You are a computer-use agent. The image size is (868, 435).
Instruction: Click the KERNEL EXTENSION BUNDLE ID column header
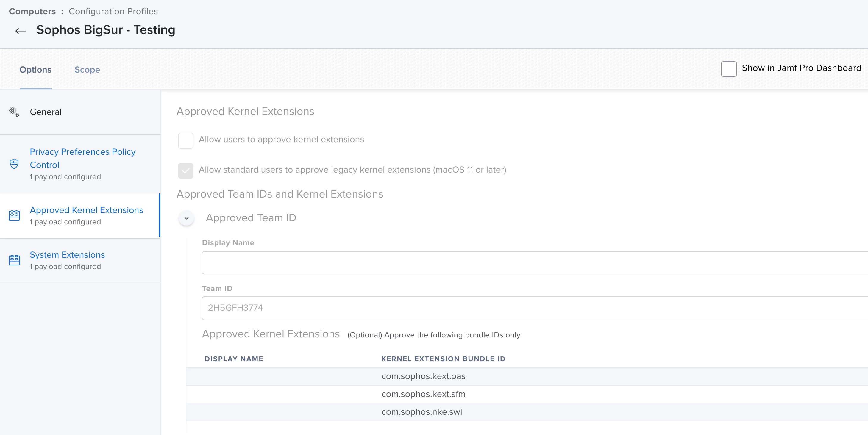click(x=444, y=359)
